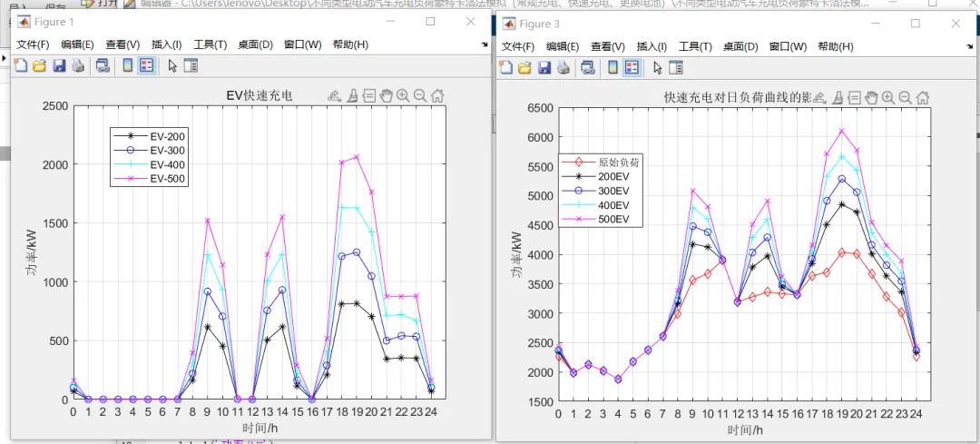Screen dimensions: 980x444
Task: Select Zoom Out on Figure 1 axes
Action: [x=420, y=95]
